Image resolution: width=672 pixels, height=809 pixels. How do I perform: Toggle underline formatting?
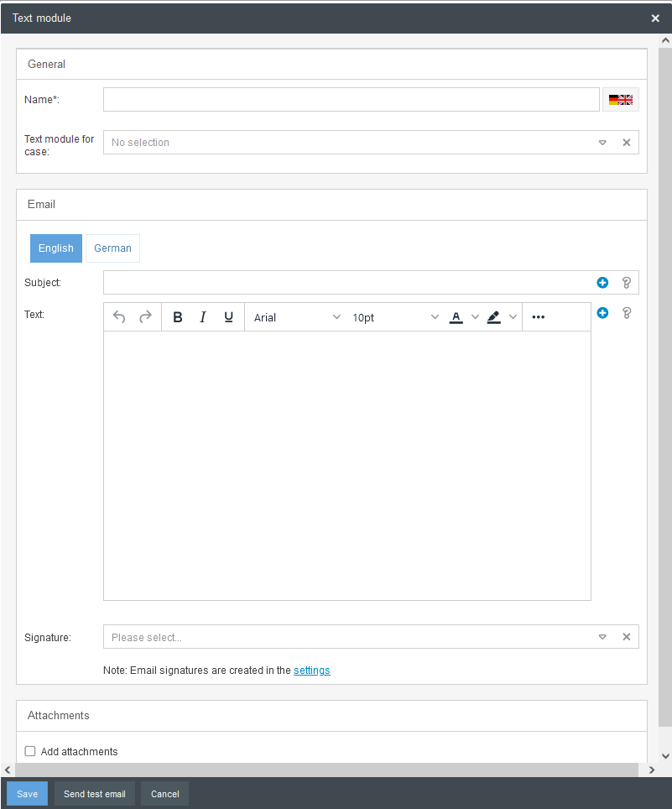point(228,317)
